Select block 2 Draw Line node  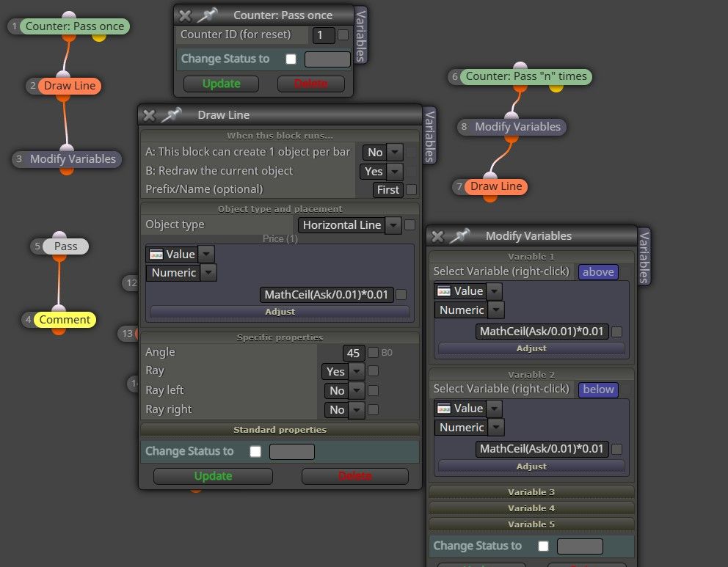point(69,86)
